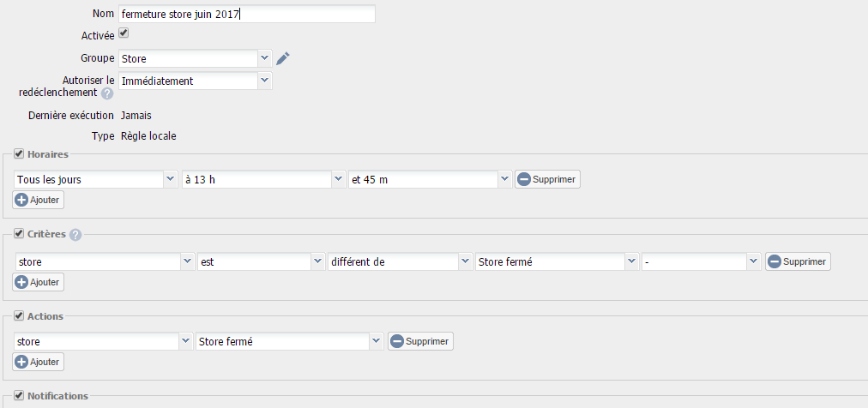868x408 pixels.
Task: Delete the store criteria row
Action: (798, 261)
